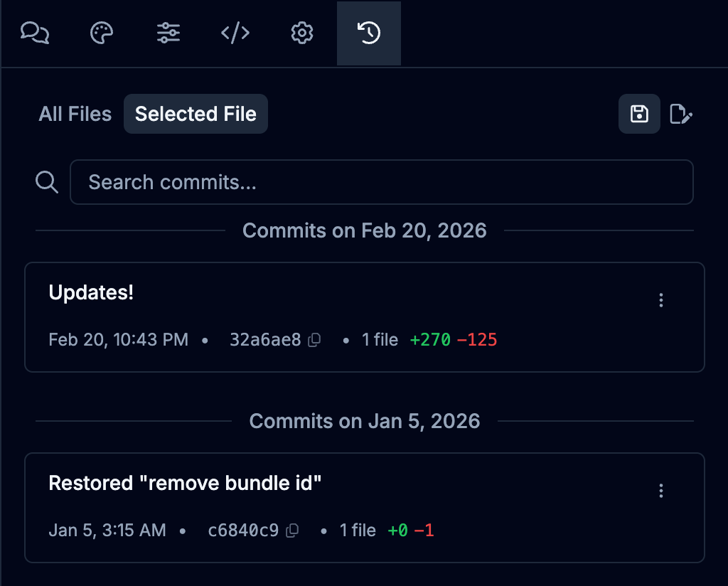Click the −1 deletions count
This screenshot has width=728, height=586.
424,531
